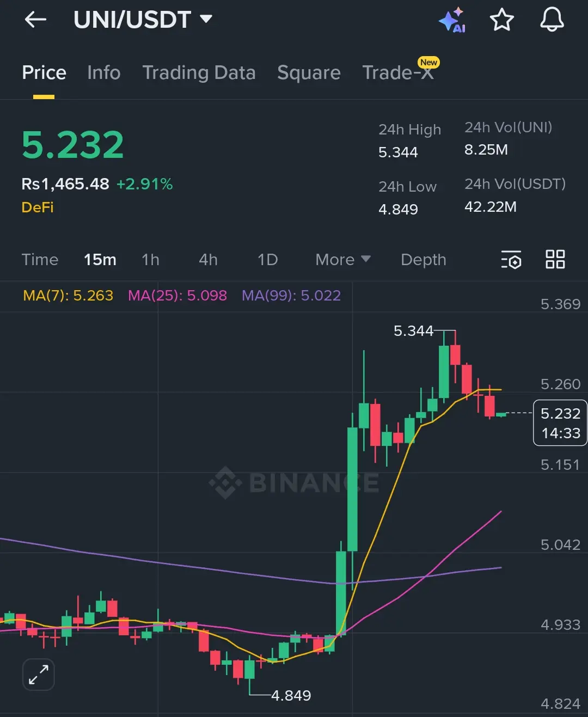Switch to the Info tab

103,72
